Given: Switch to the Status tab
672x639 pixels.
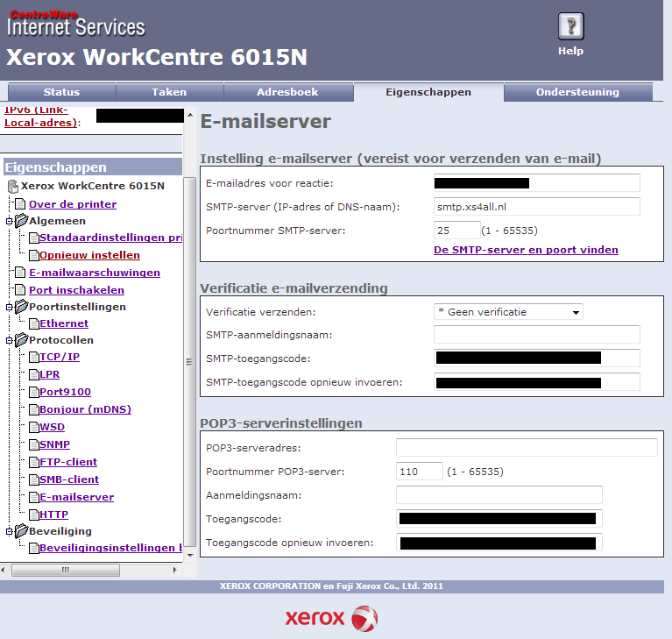Looking at the screenshot, I should (61, 92).
